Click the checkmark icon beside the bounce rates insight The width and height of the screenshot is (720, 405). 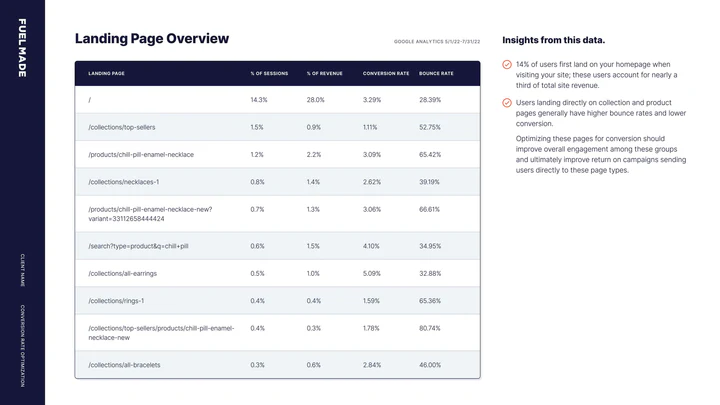tap(507, 102)
